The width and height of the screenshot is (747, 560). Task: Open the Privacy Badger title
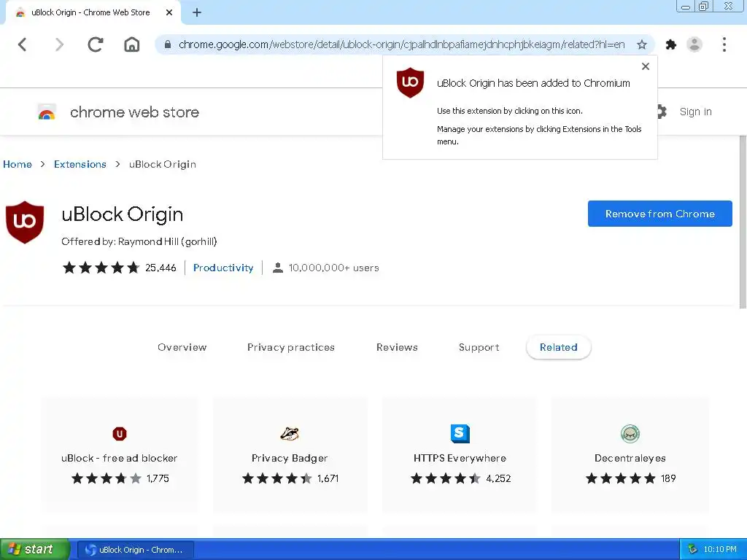coord(290,458)
